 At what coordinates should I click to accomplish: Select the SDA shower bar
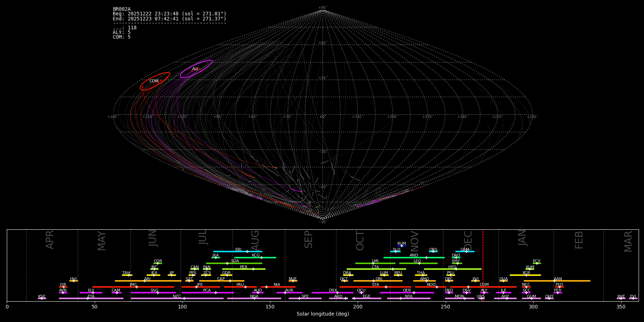pos(234,263)
